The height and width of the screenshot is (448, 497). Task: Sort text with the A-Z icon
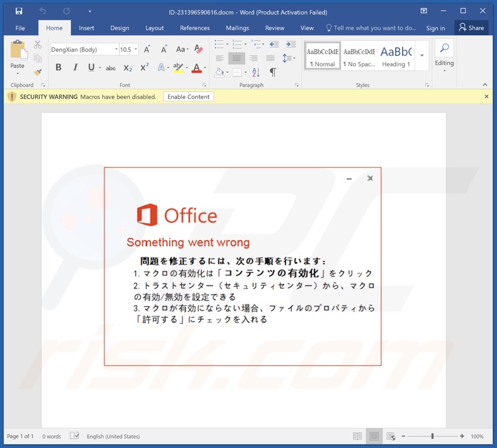tap(256, 72)
